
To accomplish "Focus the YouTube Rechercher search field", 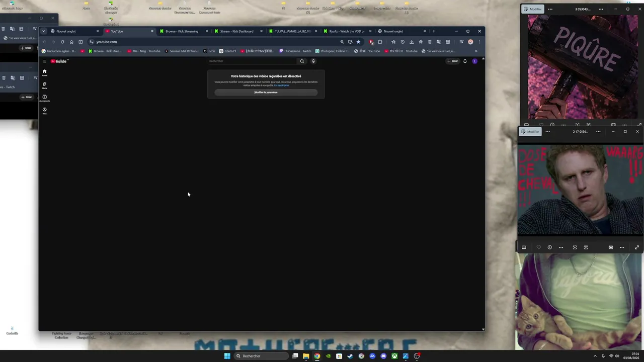I will 253,61.
